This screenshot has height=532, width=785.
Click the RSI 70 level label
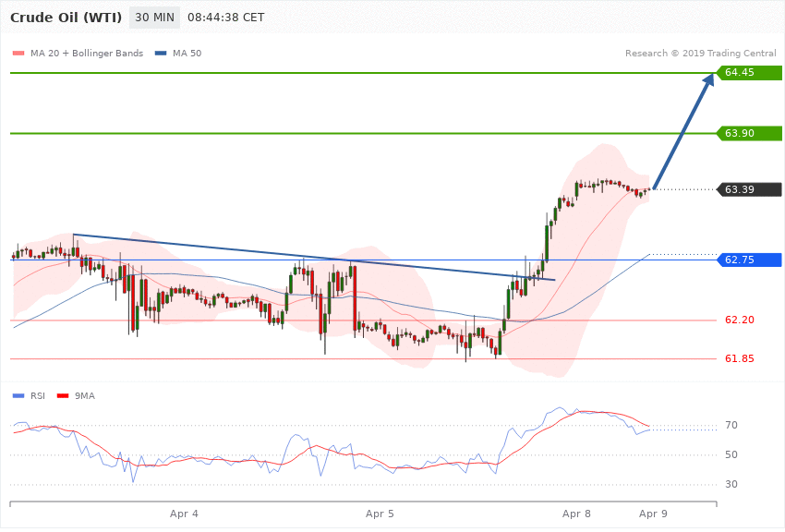(x=731, y=425)
